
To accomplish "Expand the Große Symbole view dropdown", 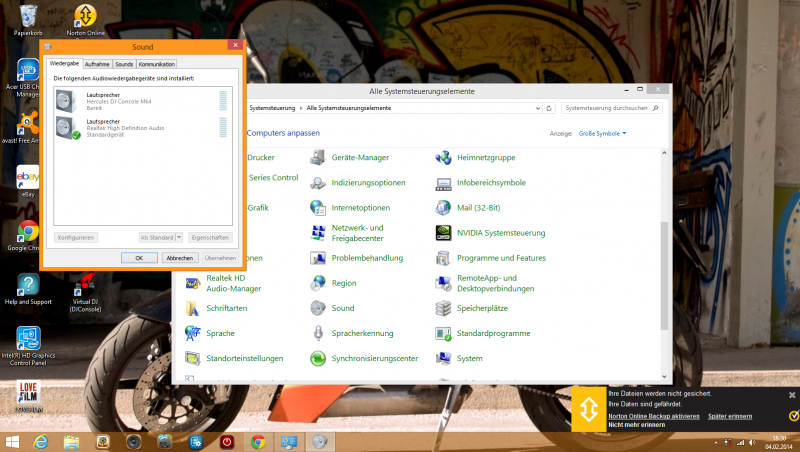I will click(x=603, y=133).
